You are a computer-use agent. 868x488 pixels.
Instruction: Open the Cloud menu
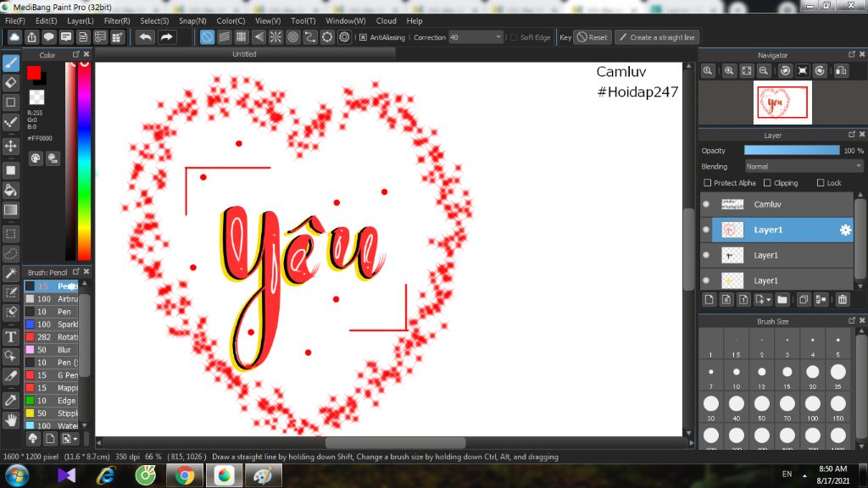pyautogui.click(x=386, y=20)
